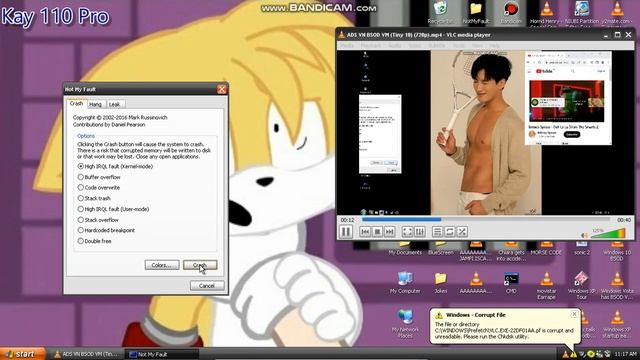The height and width of the screenshot is (360, 640).
Task: Click the Colors... button
Action: pyautogui.click(x=162, y=265)
